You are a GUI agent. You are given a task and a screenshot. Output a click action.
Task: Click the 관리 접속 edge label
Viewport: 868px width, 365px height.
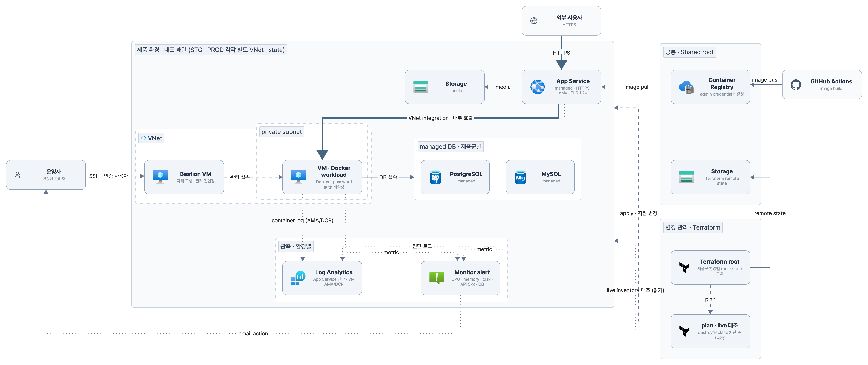pyautogui.click(x=240, y=177)
